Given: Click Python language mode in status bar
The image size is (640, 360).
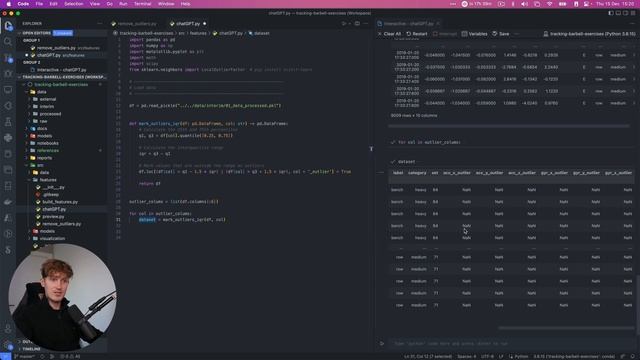Looking at the screenshot, I should click(x=521, y=356).
